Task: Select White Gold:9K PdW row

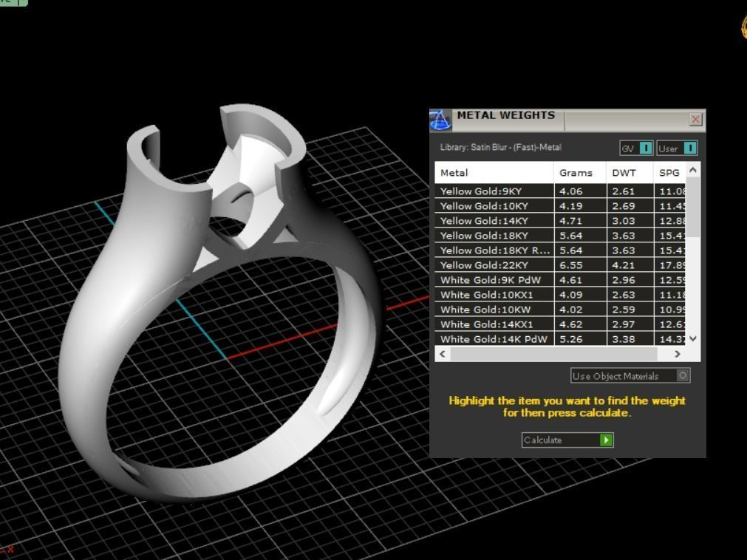Action: click(x=560, y=279)
